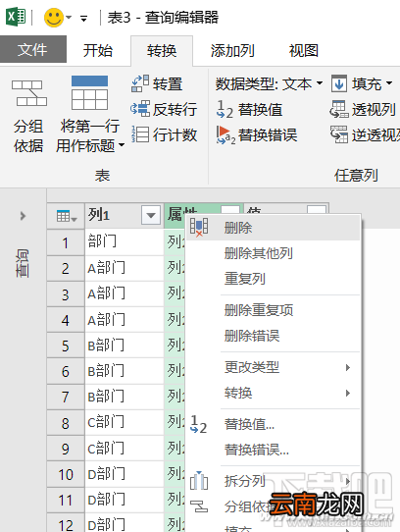Click the group-by icon in context menu
This screenshot has height=532, width=400.
pos(199,506)
